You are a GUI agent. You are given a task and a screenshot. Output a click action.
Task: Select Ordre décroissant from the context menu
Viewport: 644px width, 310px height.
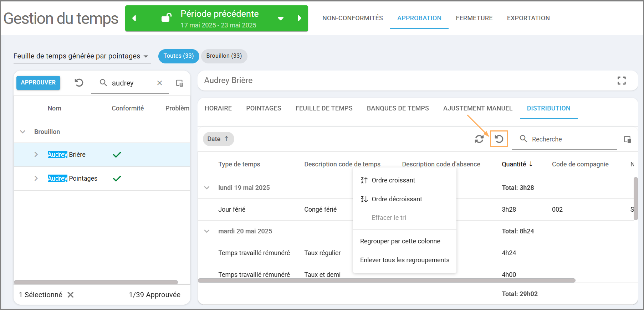397,199
